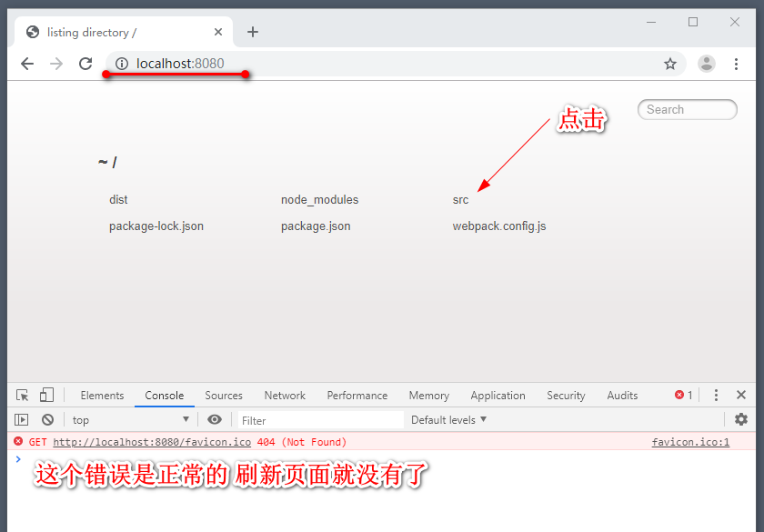
Task: Click inside the Search field
Action: tap(687, 109)
